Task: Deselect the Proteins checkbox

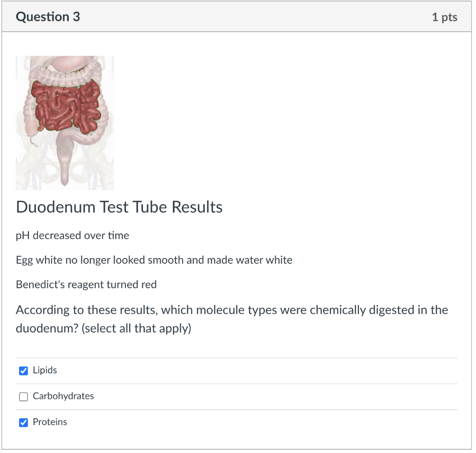Action: click(x=23, y=422)
